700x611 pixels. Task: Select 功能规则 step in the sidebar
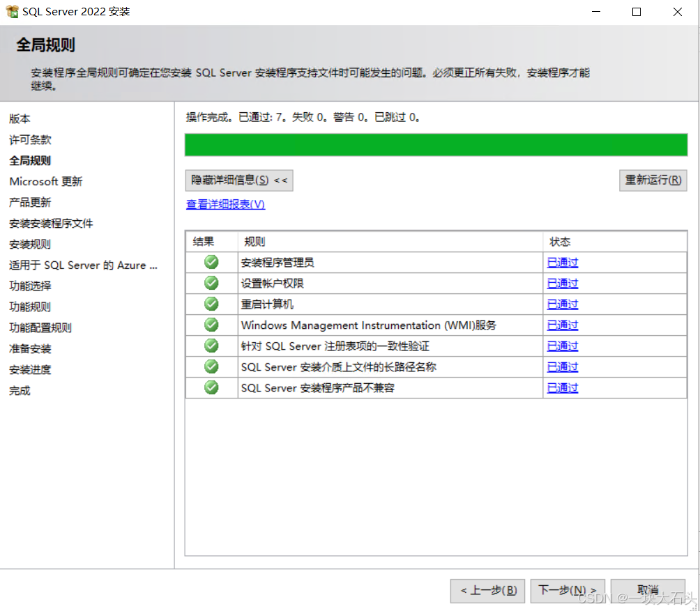[x=30, y=307]
